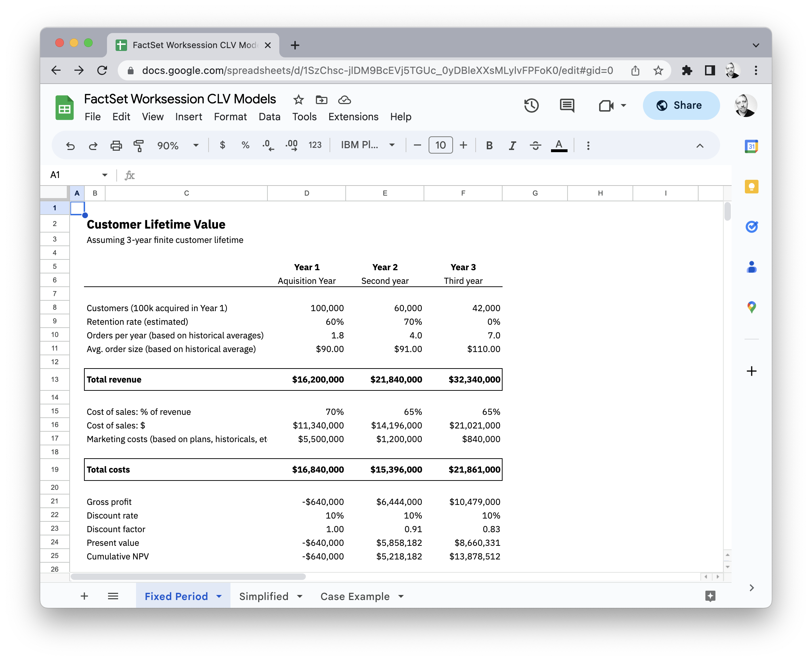Viewport: 812px width, 661px height.
Task: Open the font family dropdown
Action: (368, 145)
